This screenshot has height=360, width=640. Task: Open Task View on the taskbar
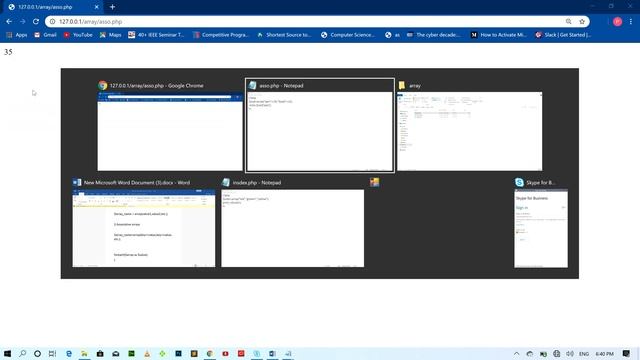pos(52,353)
